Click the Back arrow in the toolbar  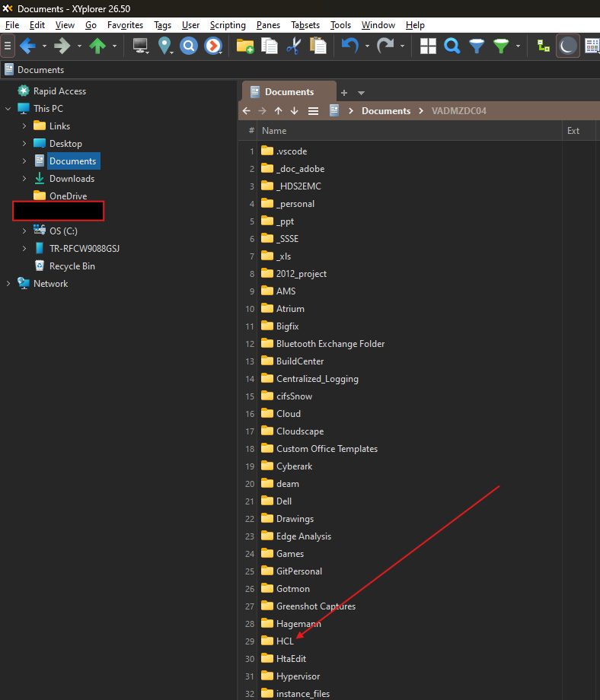27,46
